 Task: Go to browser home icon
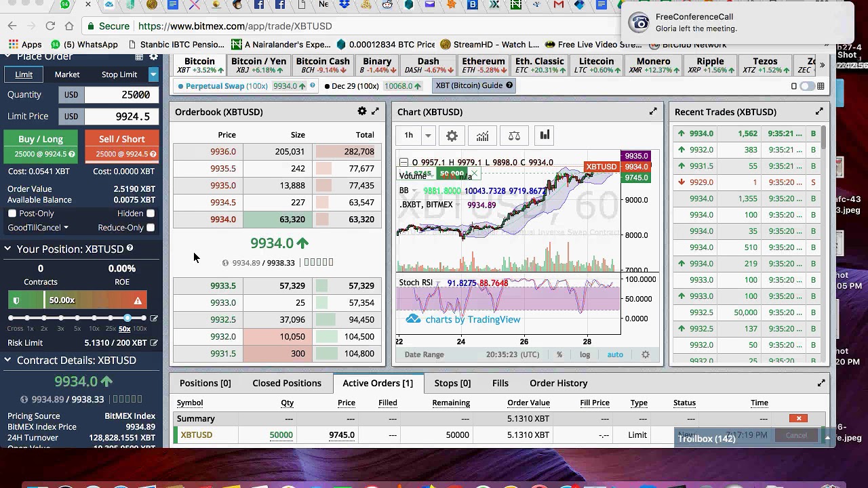click(x=69, y=26)
